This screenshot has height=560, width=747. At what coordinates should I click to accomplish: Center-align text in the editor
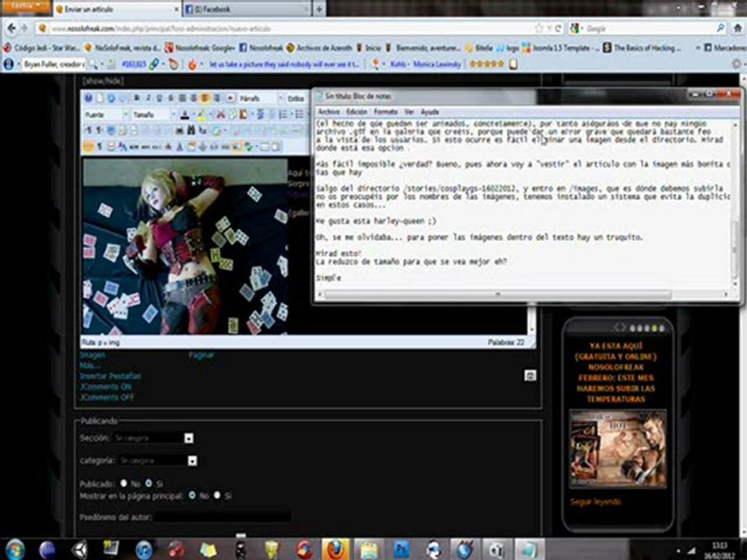tap(194, 98)
